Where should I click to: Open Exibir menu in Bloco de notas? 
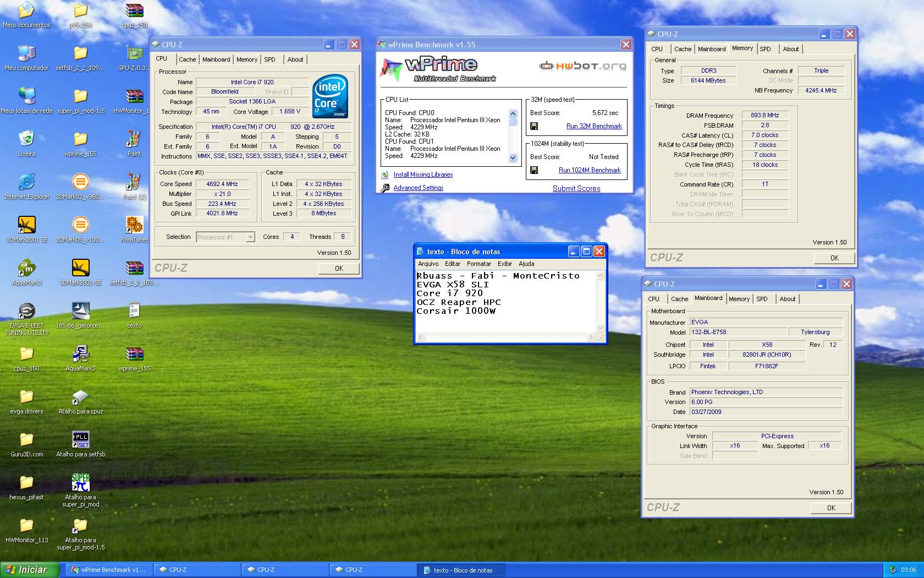coord(504,264)
